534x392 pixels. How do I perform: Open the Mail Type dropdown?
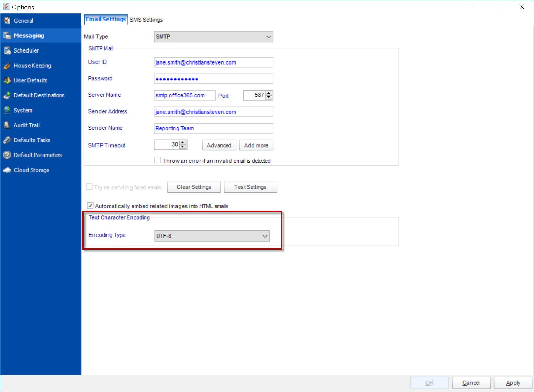(x=213, y=37)
